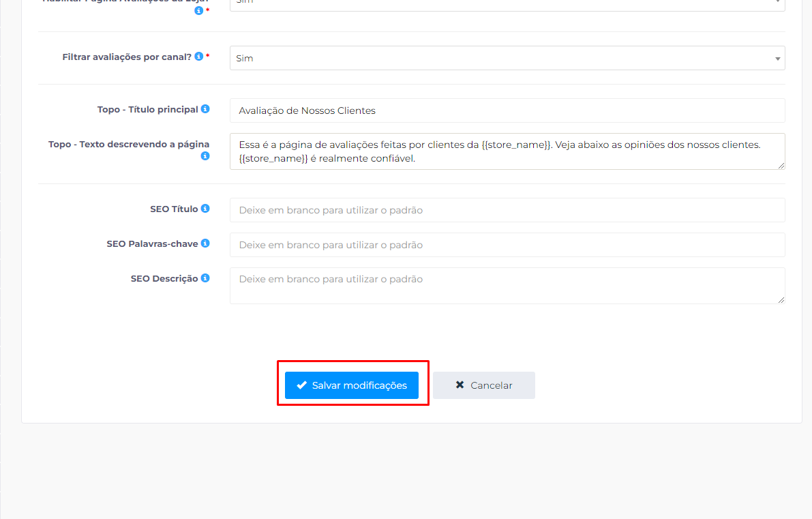Screen dimensions: 812x519
Task: Focus the SEO Descrição textarea
Action: pyautogui.click(x=507, y=285)
